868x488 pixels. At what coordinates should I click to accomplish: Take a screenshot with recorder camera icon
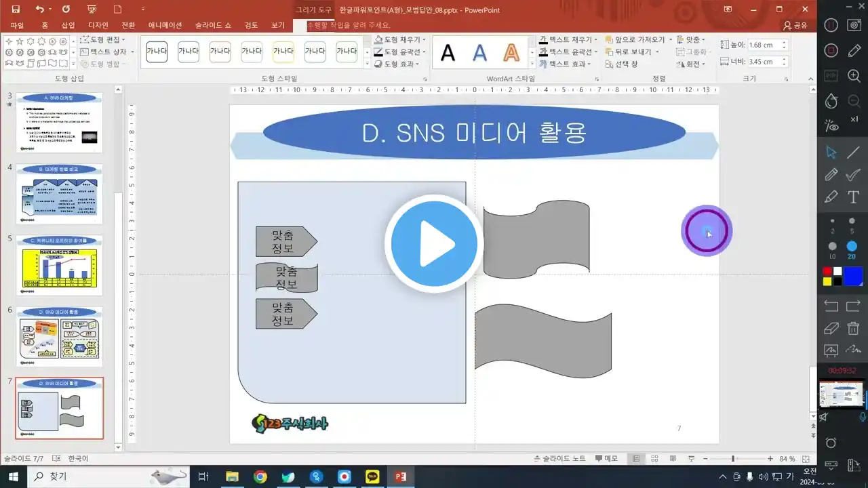[x=854, y=25]
